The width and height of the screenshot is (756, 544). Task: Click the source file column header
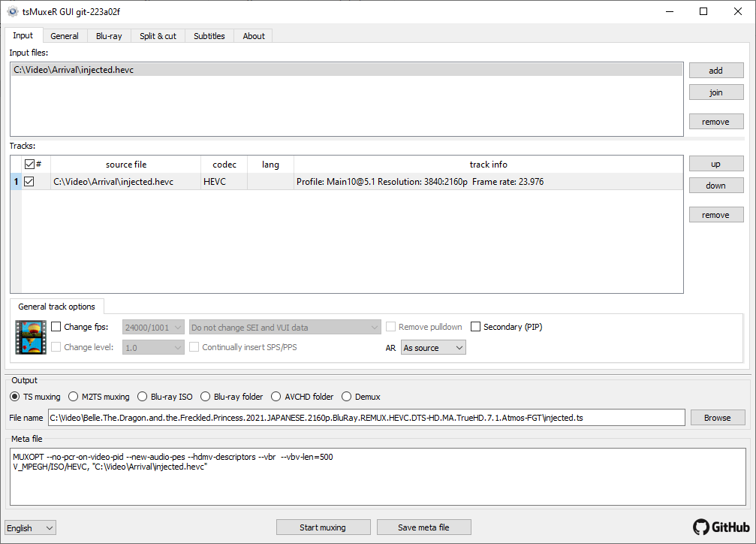click(x=126, y=164)
